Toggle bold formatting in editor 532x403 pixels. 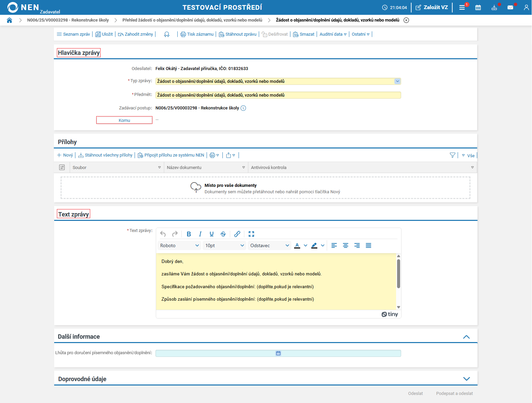[189, 234]
